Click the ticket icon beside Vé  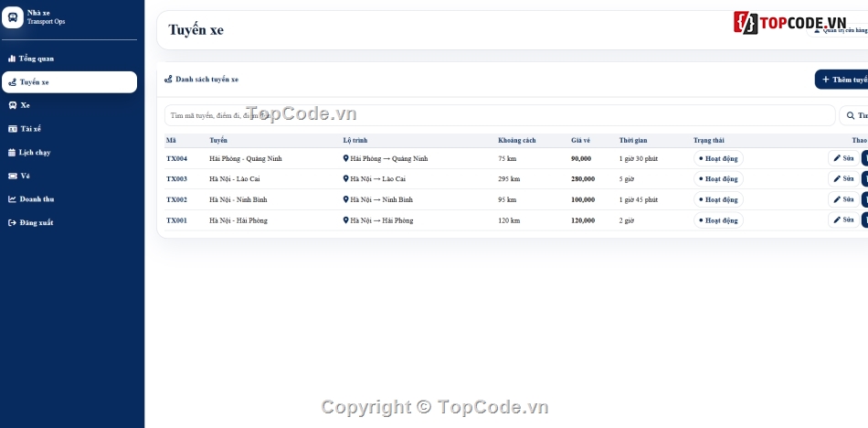pyautogui.click(x=13, y=176)
